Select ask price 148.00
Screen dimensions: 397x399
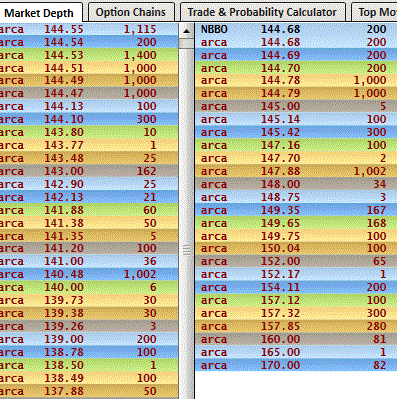click(280, 184)
